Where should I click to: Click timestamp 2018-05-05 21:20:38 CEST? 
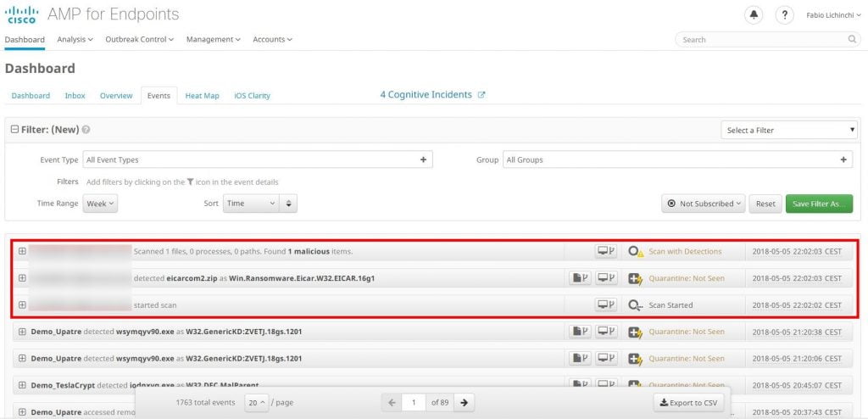point(797,332)
